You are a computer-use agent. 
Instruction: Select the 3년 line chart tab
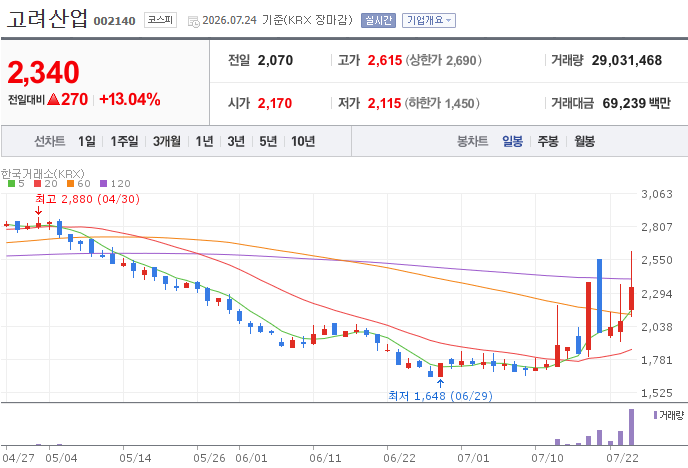click(x=236, y=141)
